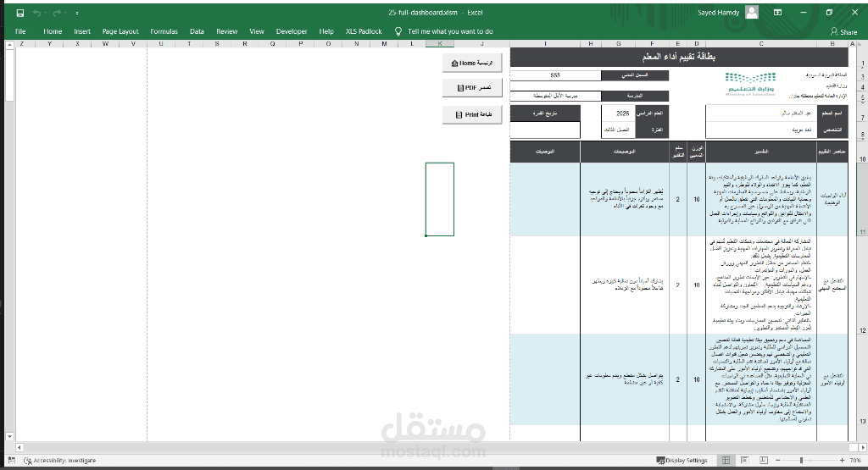The image size is (868, 470).
Task: Select row header 11
Action: point(862,200)
